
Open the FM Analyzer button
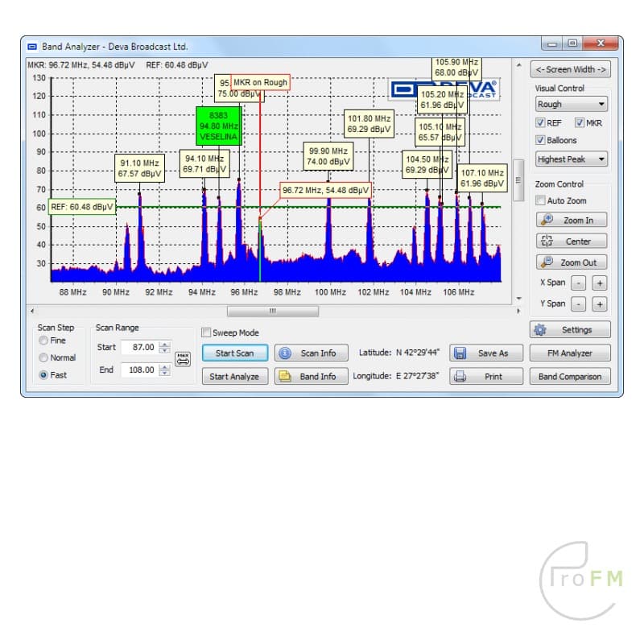(x=569, y=353)
